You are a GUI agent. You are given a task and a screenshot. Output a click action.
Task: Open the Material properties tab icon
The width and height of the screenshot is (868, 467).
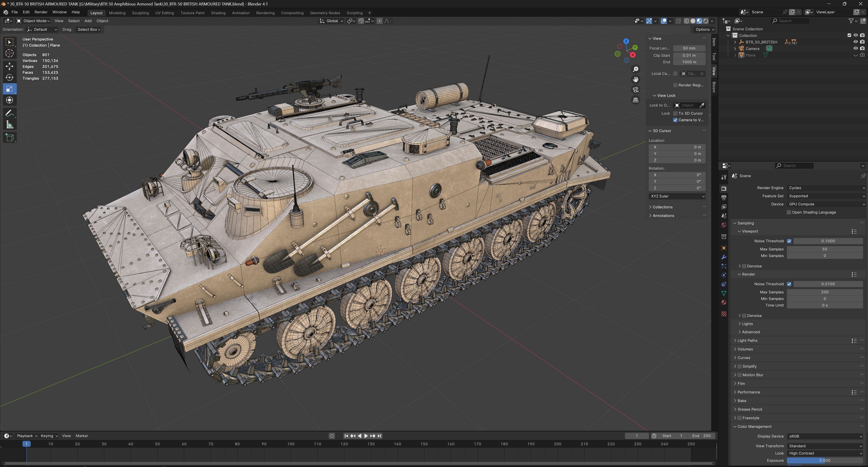(724, 302)
